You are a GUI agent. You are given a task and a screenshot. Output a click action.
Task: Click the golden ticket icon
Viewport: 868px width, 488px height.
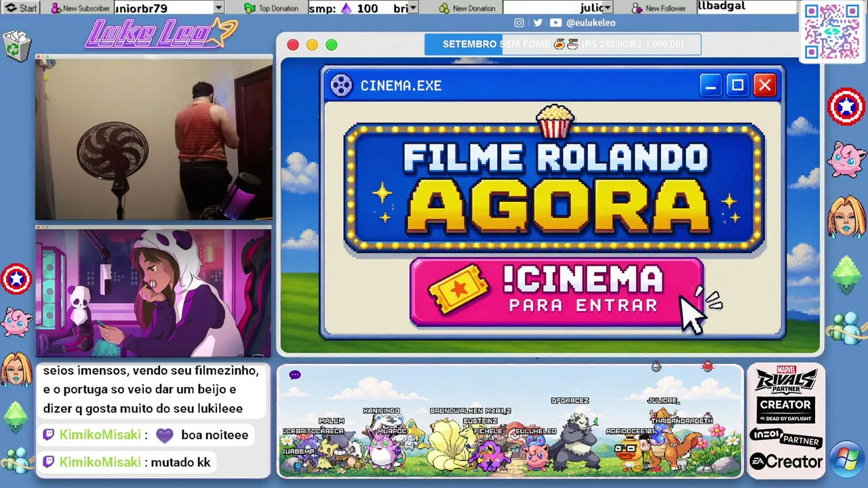(458, 290)
